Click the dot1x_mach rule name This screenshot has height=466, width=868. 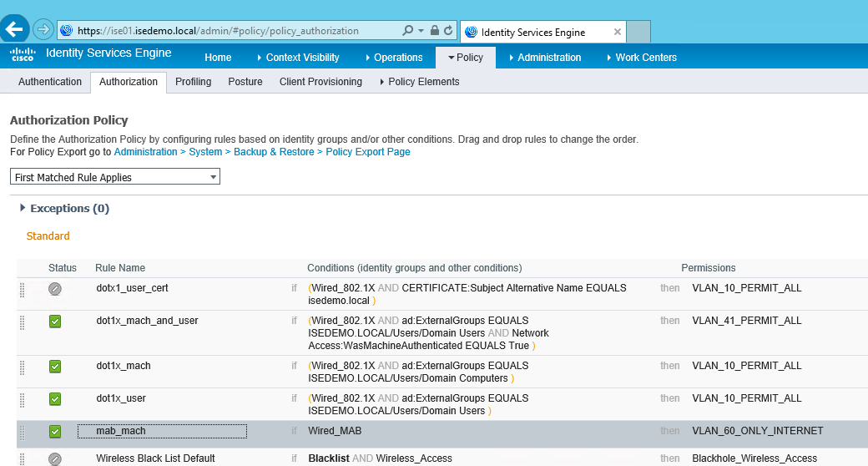click(x=124, y=366)
